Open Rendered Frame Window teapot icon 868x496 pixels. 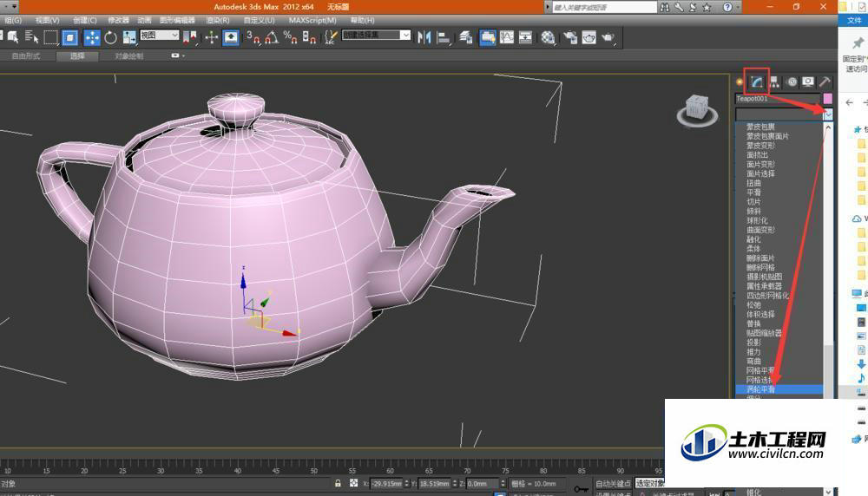[x=589, y=37]
